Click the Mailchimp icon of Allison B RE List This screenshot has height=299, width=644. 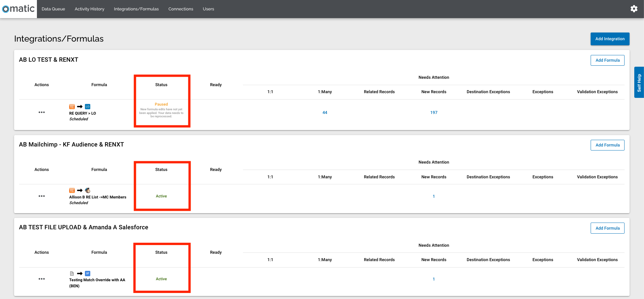click(88, 190)
